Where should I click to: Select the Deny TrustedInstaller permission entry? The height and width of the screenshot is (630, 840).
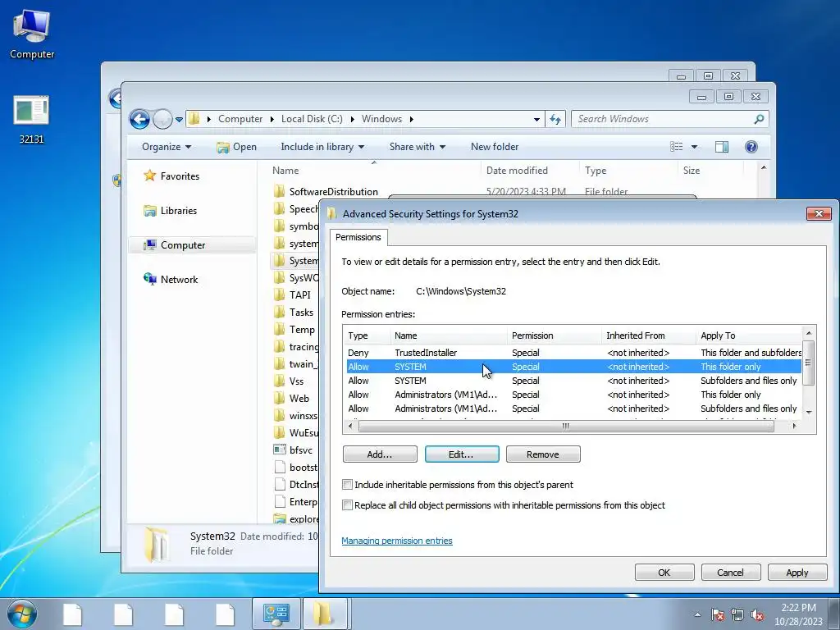pos(572,353)
